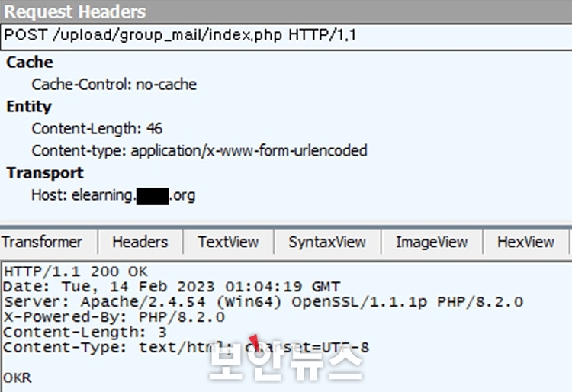Select the Cache header group
The image size is (572, 392).
tap(30, 62)
